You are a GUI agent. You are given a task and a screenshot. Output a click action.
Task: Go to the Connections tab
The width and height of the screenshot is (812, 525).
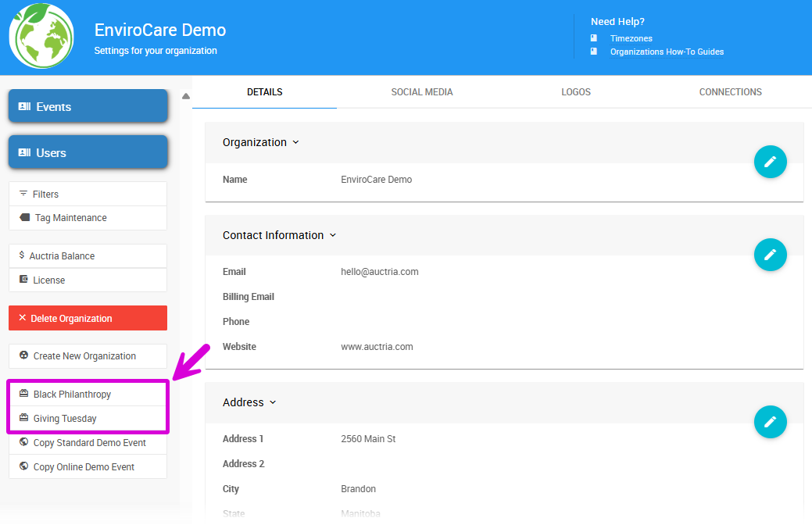730,92
